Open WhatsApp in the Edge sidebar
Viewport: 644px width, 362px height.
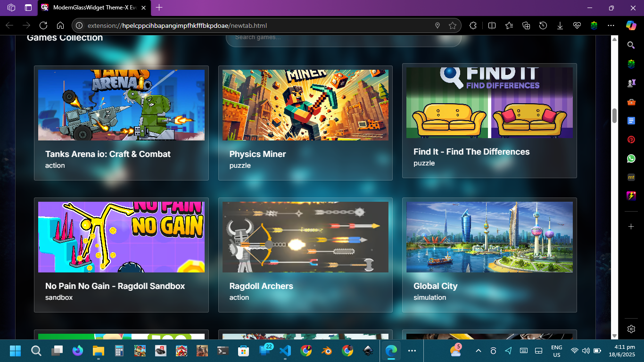(x=631, y=158)
